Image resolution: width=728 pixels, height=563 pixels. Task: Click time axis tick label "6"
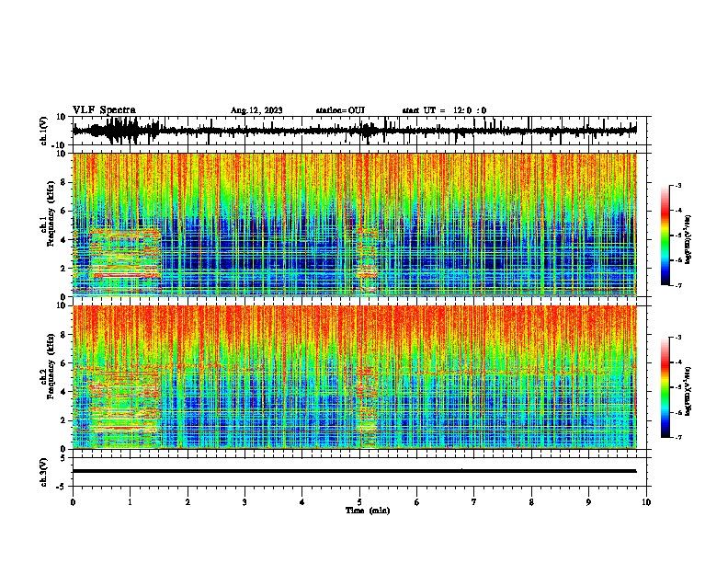(x=417, y=502)
